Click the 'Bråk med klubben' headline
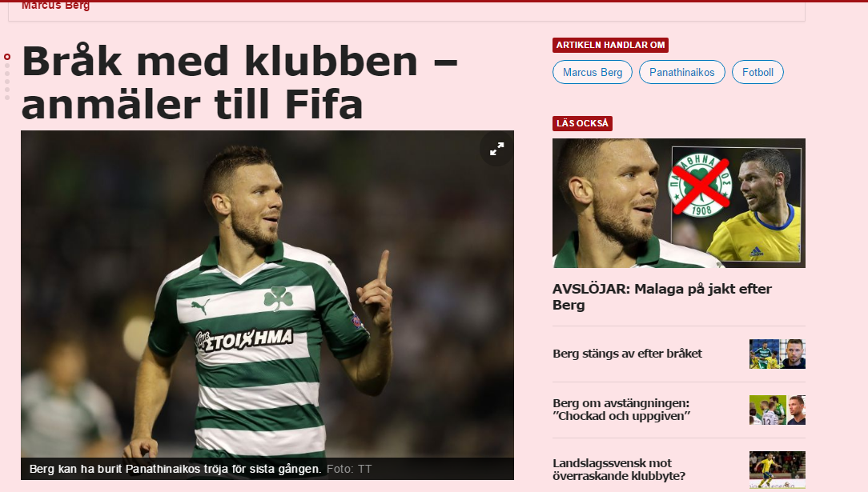Viewport: 868px width, 492px height. (239, 82)
